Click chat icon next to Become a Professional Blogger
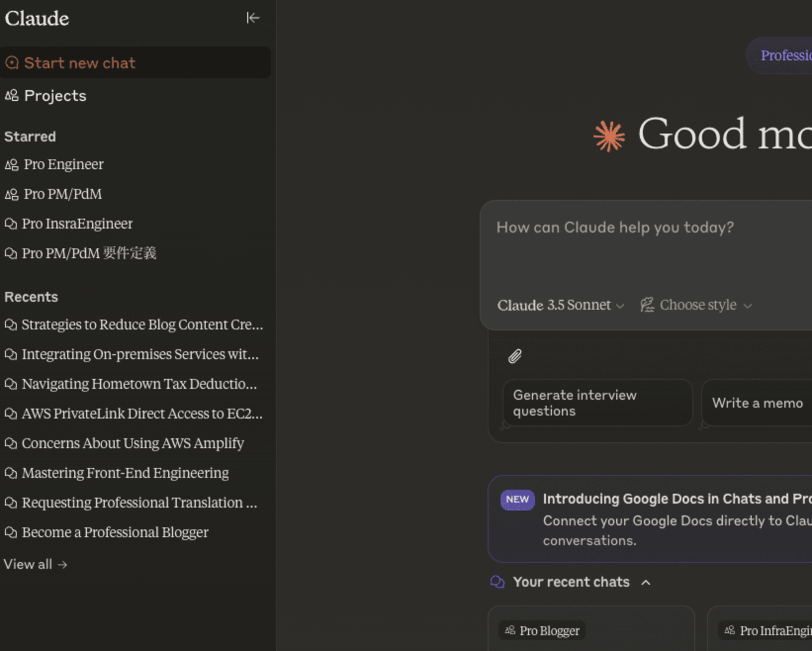The height and width of the screenshot is (651, 812). [11, 532]
